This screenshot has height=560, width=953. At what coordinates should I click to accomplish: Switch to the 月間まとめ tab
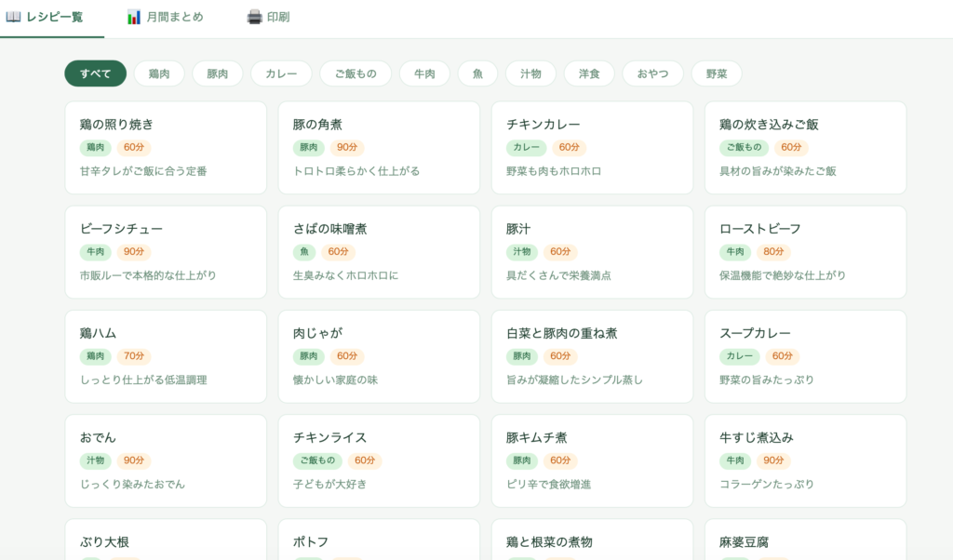tap(165, 18)
